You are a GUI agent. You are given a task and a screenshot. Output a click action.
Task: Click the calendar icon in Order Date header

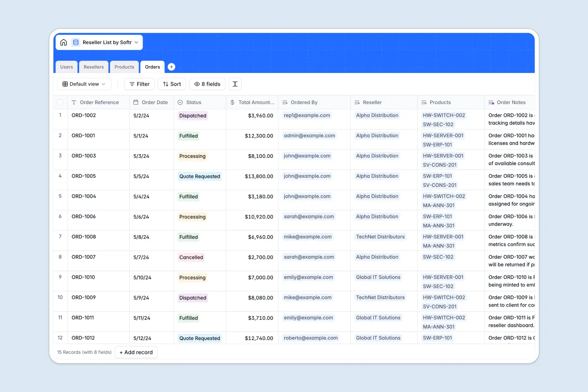(136, 102)
